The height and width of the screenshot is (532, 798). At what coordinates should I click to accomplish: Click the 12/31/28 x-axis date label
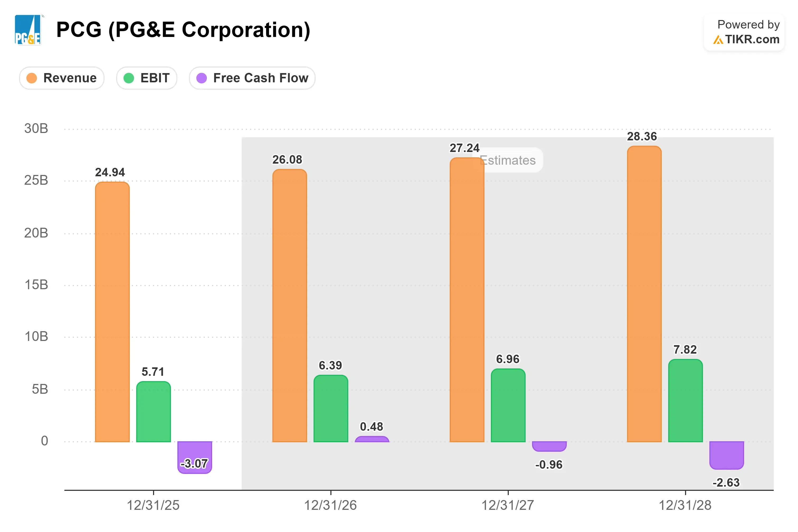685,506
